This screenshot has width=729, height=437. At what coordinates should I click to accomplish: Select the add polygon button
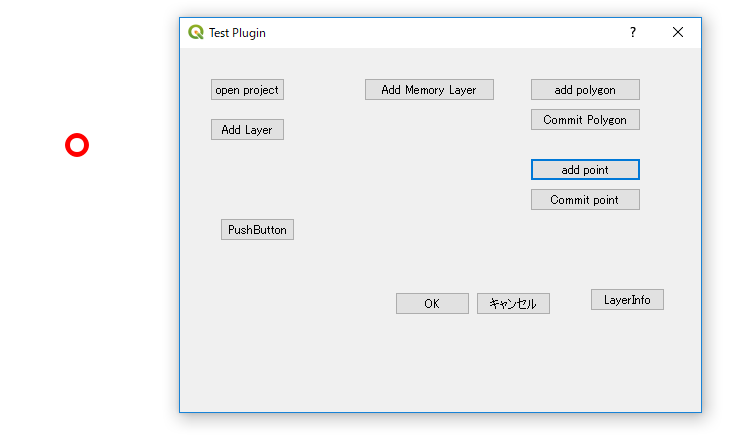(585, 90)
